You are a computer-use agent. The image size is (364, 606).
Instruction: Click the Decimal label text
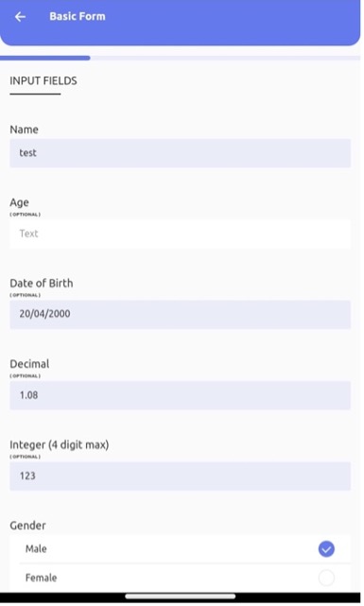[29, 364]
